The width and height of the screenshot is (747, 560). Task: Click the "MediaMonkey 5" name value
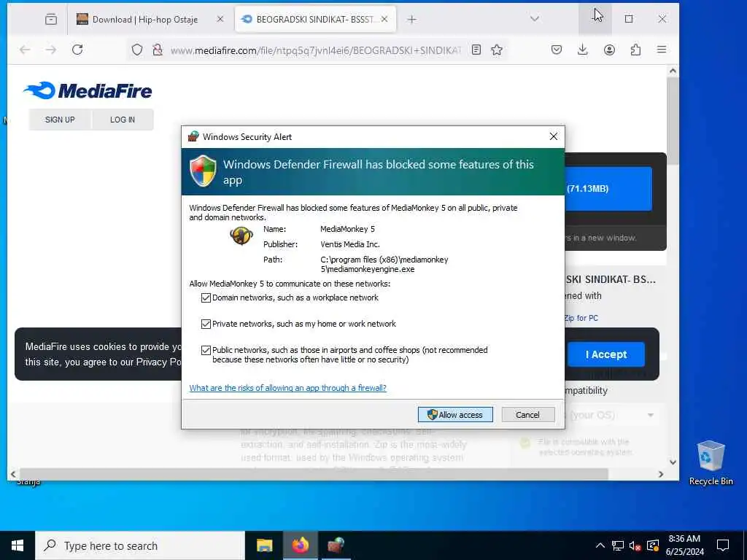[347, 229]
